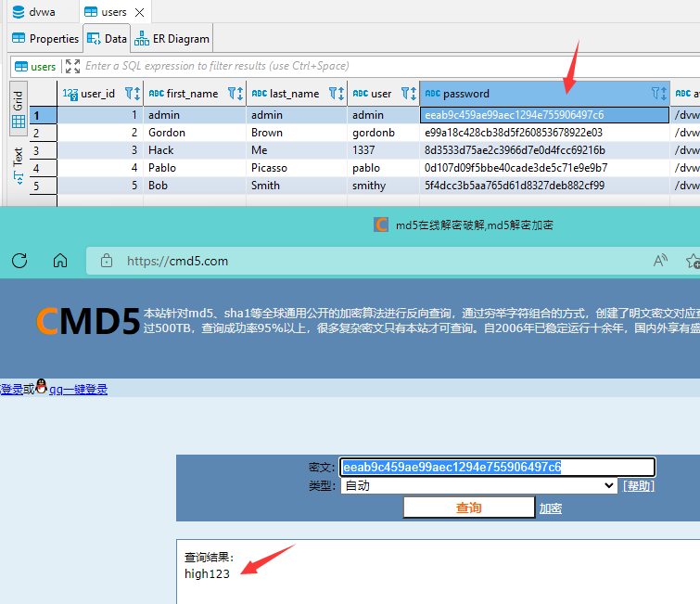700x604 pixels.
Task: Reload the cmd5.com page
Action: click(19, 261)
